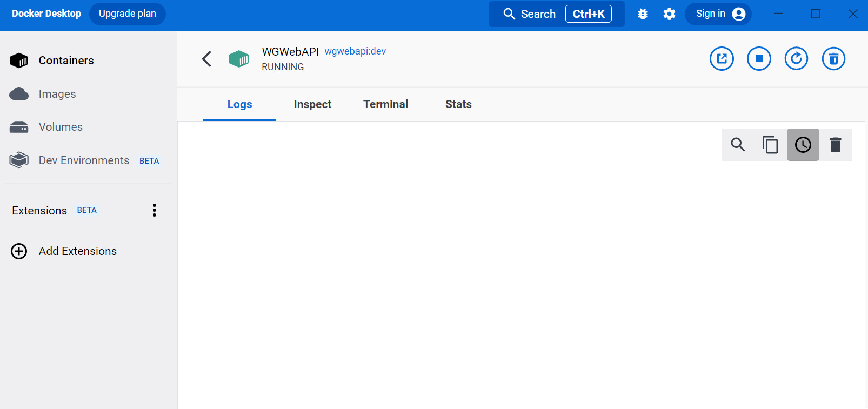Switch to the Stats tab
The height and width of the screenshot is (409, 868).
tap(458, 104)
